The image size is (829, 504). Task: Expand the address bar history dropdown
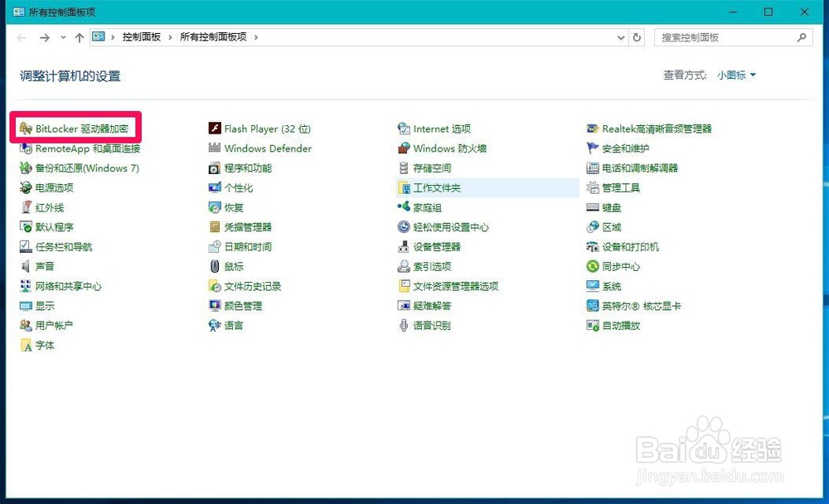pyautogui.click(x=621, y=37)
